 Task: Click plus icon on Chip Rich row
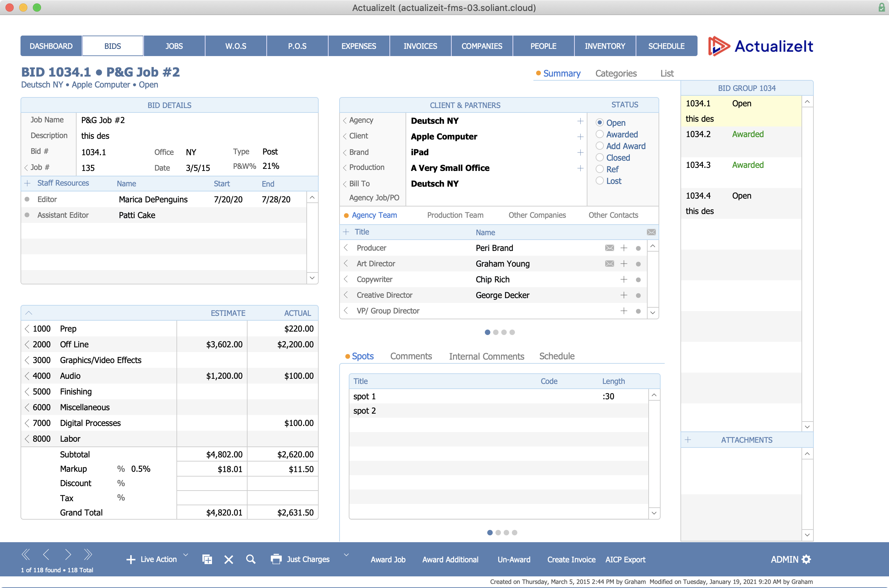(624, 279)
